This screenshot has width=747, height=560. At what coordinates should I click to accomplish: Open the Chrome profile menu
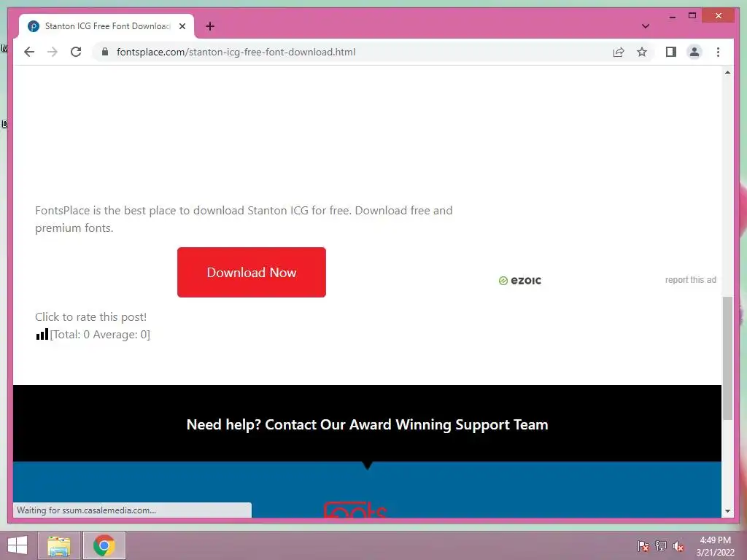pos(694,52)
